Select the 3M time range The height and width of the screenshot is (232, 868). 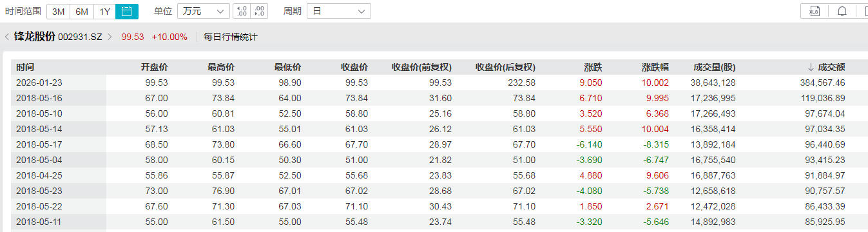(x=58, y=11)
